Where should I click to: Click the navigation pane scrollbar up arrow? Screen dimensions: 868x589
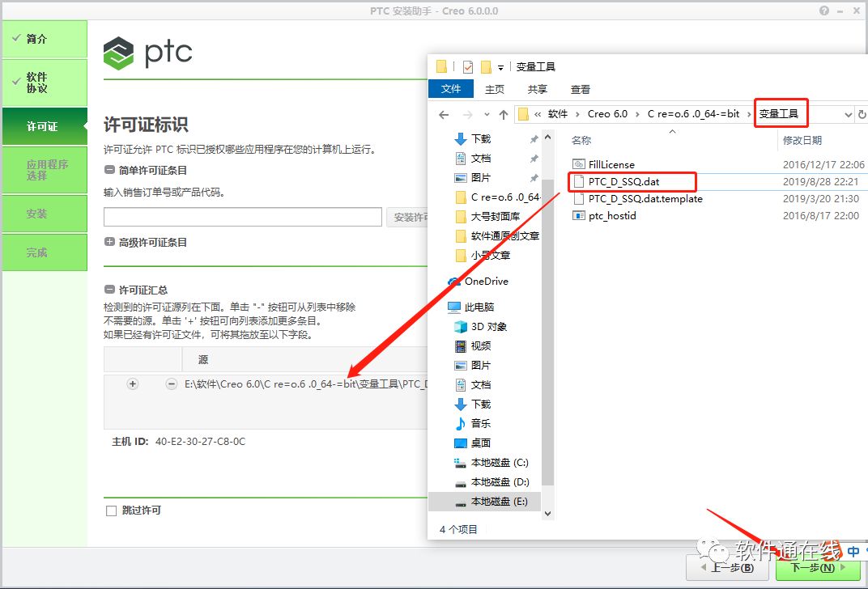point(547,137)
